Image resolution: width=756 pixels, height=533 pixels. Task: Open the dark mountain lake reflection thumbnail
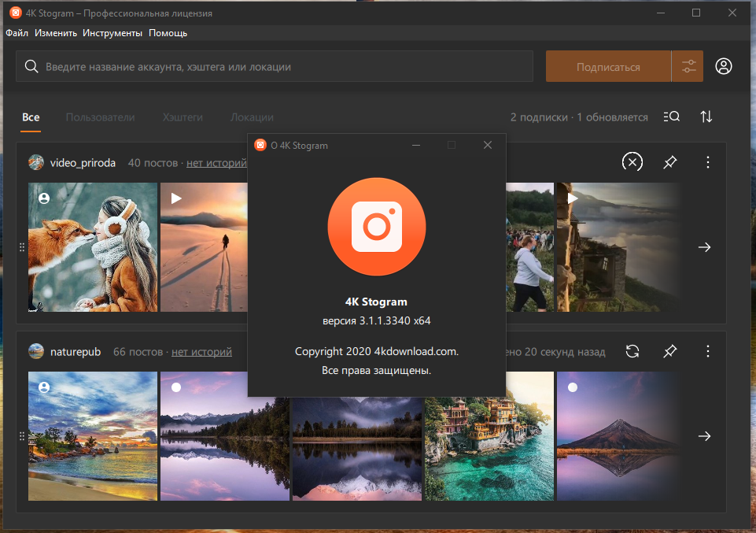357,449
